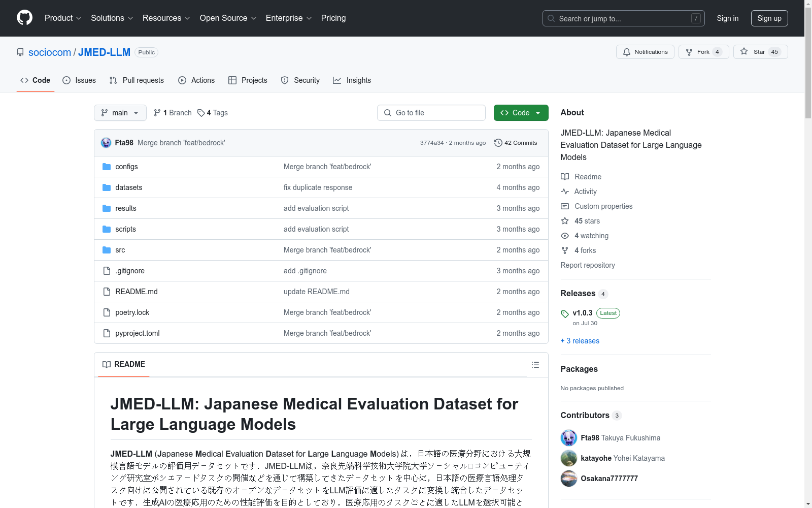Expand the Product menu
Image resolution: width=812 pixels, height=508 pixels.
pyautogui.click(x=63, y=18)
